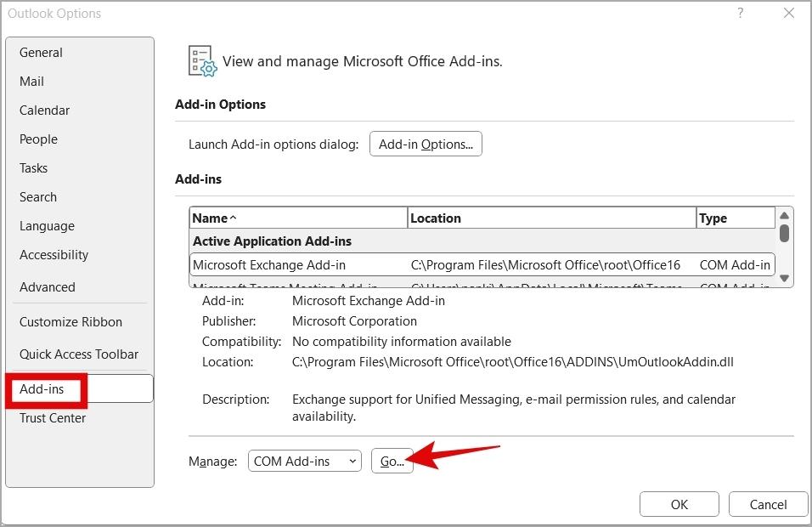
Task: Click scroll up arrow of add-ins list
Action: [784, 215]
